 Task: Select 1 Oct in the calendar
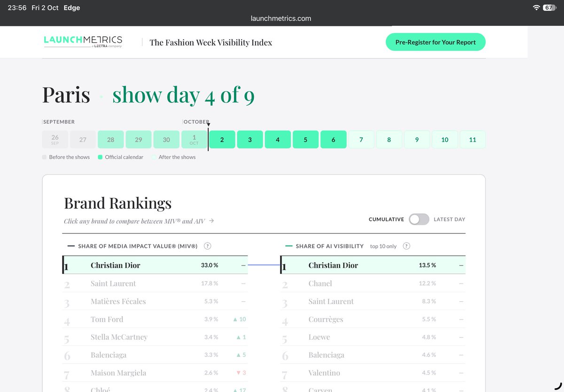coord(194,140)
